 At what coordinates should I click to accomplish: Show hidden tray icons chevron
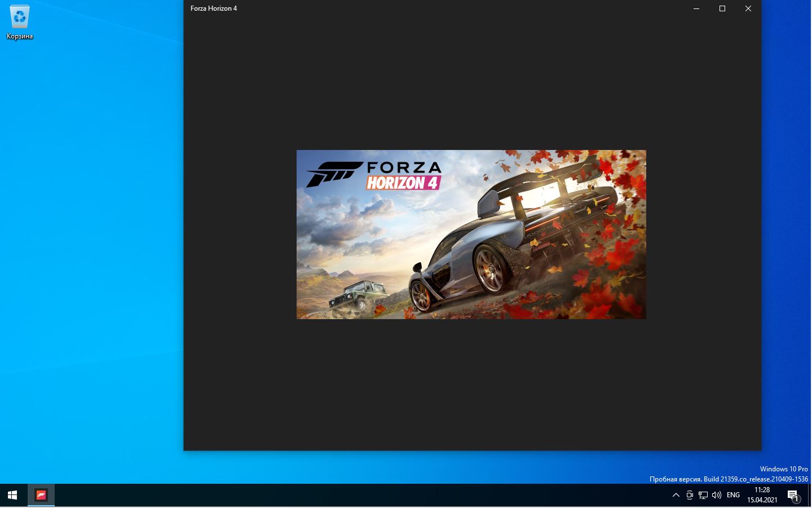click(x=676, y=496)
